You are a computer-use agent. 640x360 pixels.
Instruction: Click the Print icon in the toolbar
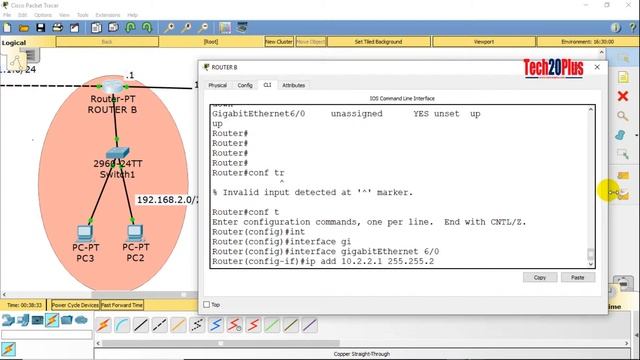coord(58,28)
